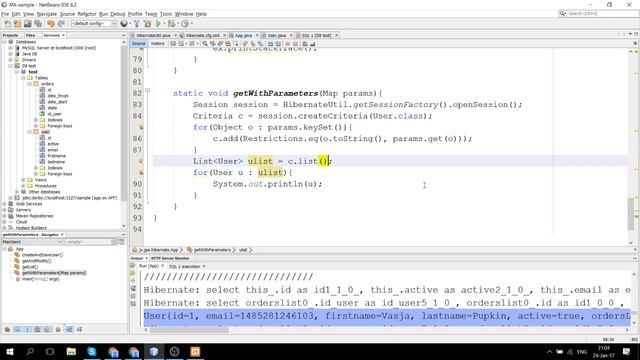
Task: Open the Tools menu
Action: point(166,14)
